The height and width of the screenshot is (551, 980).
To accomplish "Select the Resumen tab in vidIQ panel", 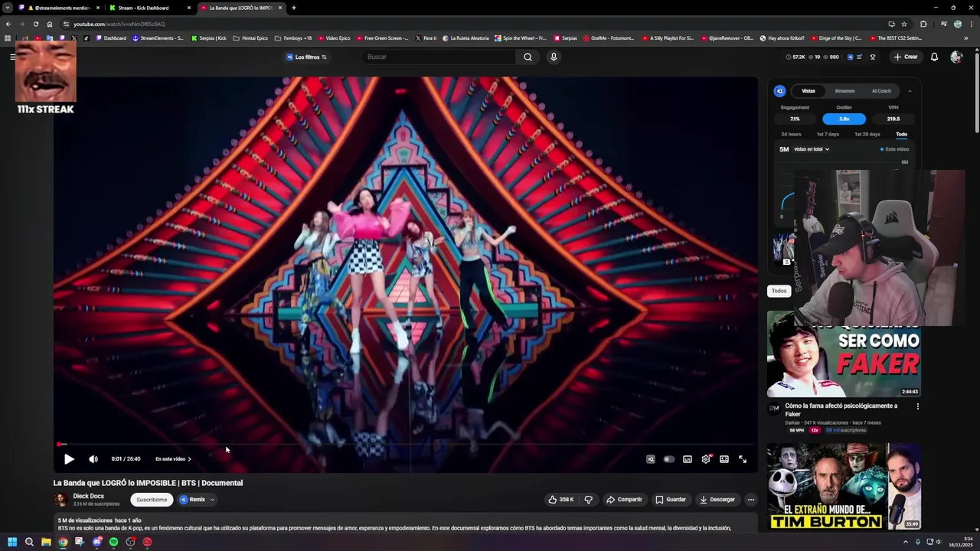I will coord(844,91).
